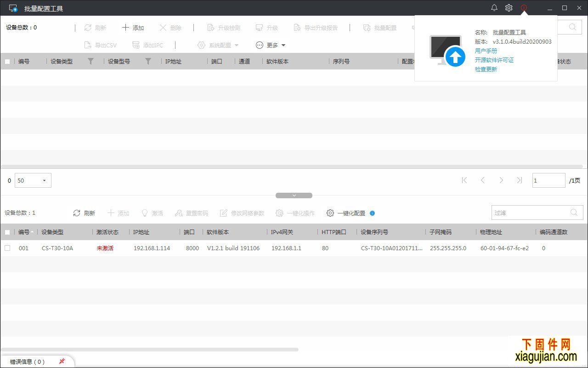Expand the 更多 more dropdown
This screenshot has height=368, width=588.
[271, 45]
